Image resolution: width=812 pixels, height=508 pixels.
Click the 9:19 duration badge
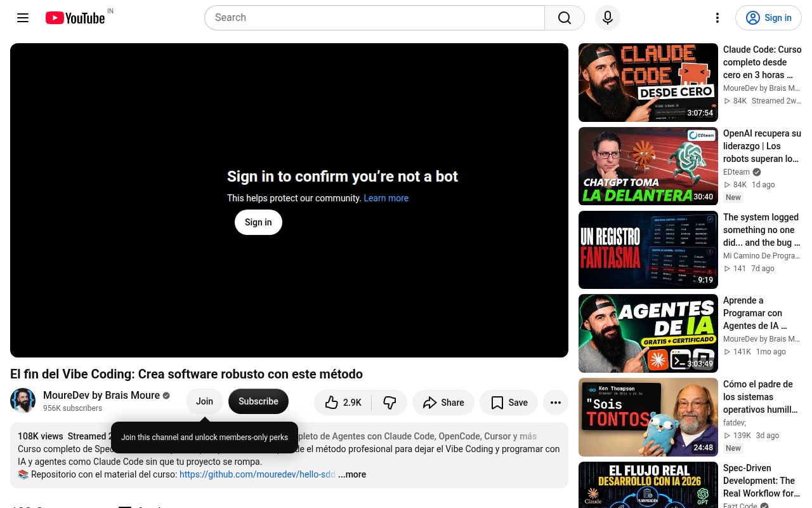click(x=705, y=280)
